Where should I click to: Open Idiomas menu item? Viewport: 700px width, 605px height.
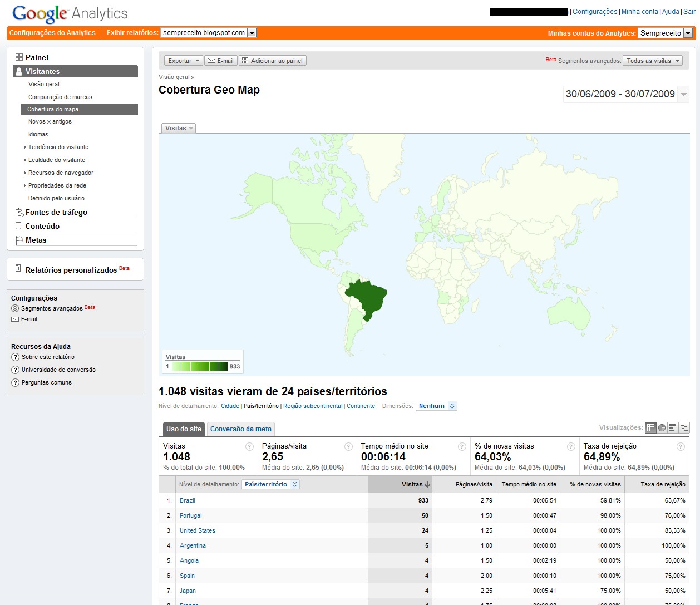[x=38, y=134]
